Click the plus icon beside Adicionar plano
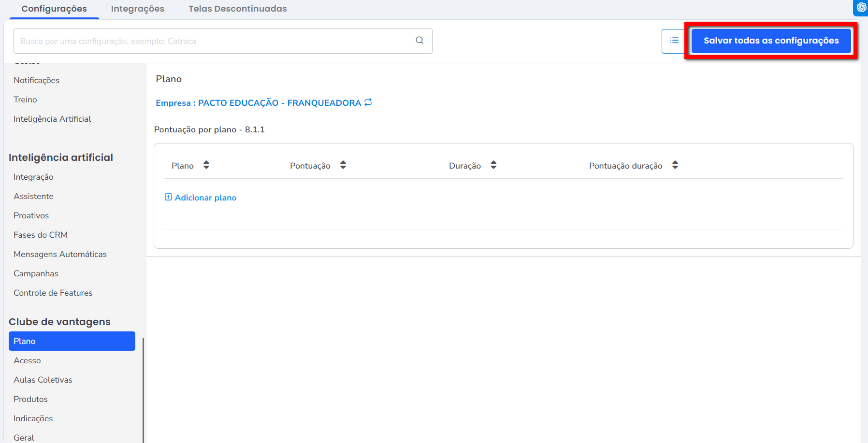The width and height of the screenshot is (868, 443). [x=168, y=197]
